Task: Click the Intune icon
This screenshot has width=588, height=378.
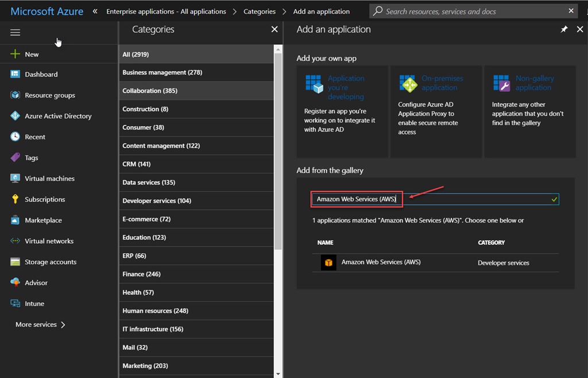Action: [15, 303]
